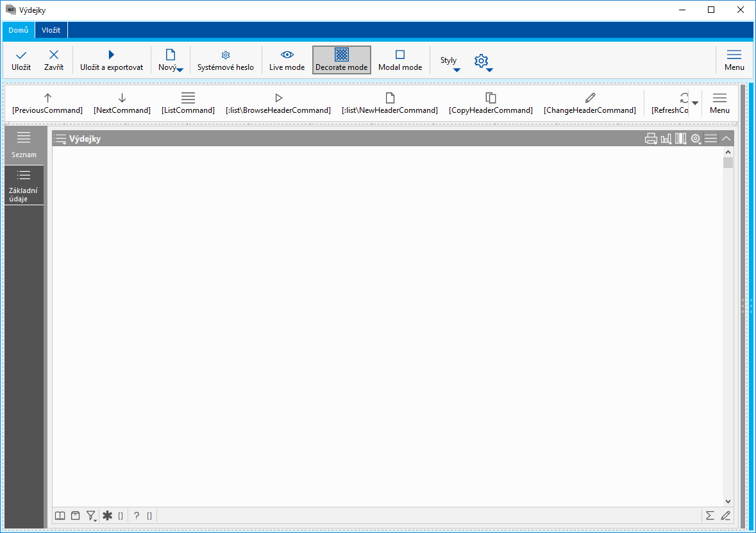Click the Uložit checkmark button
The width and height of the screenshot is (756, 533).
pos(21,60)
